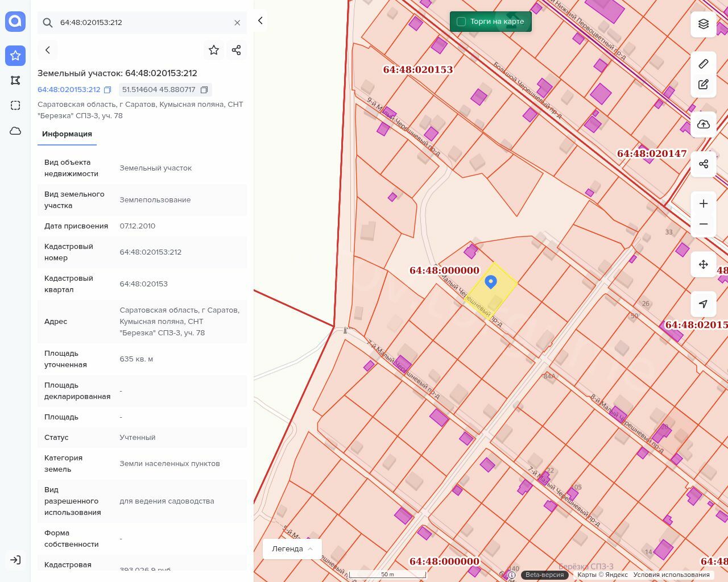Open the favorites section in sidebar
The width and height of the screenshot is (728, 582).
click(15, 55)
